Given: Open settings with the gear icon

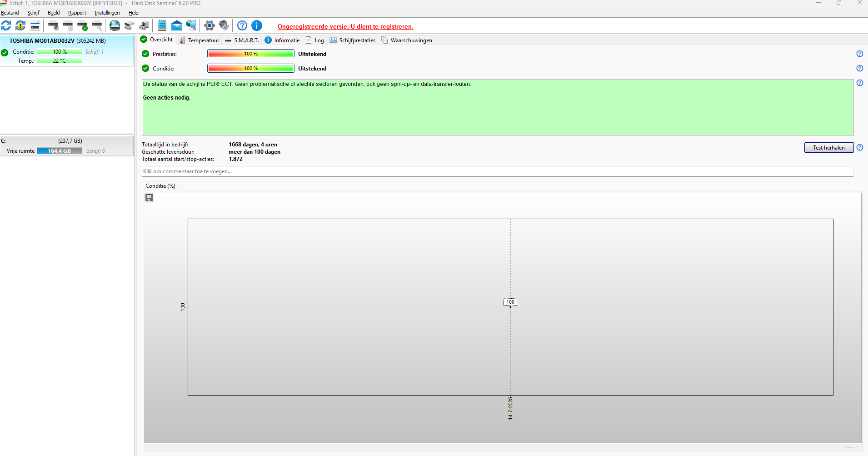Looking at the screenshot, I should pyautogui.click(x=210, y=25).
